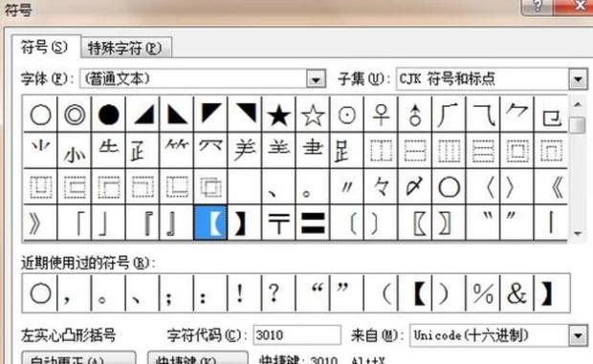Select the solid black circle symbol

[108, 115]
